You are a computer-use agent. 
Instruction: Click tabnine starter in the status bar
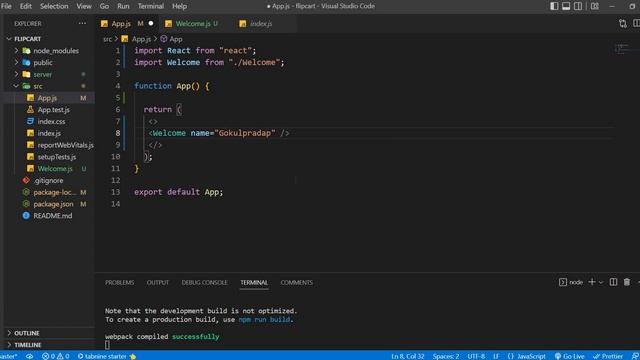click(107, 356)
